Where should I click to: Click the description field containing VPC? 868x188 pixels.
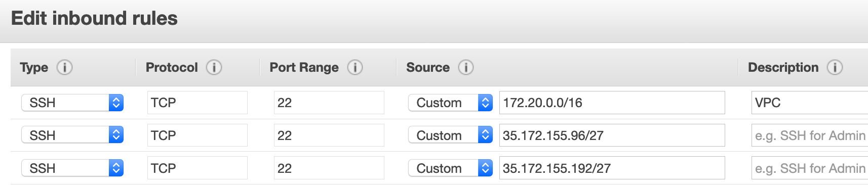click(x=810, y=103)
